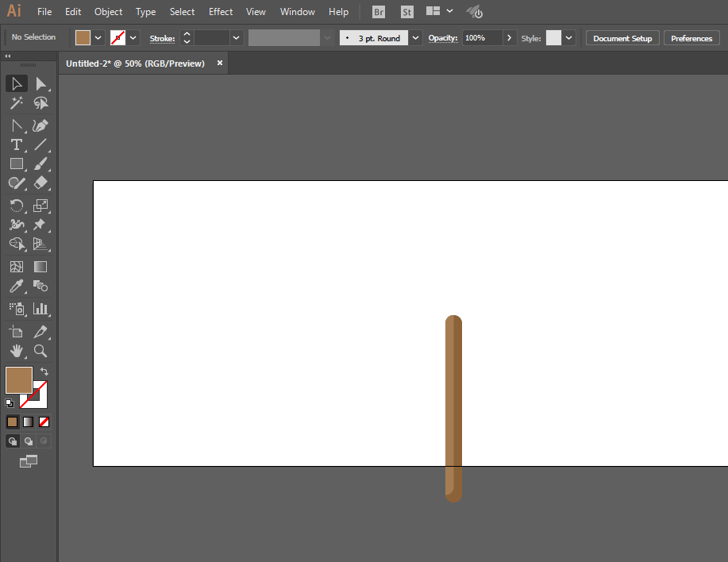728x562 pixels.
Task: Switch paint mode to Gradient
Action: tap(28, 421)
